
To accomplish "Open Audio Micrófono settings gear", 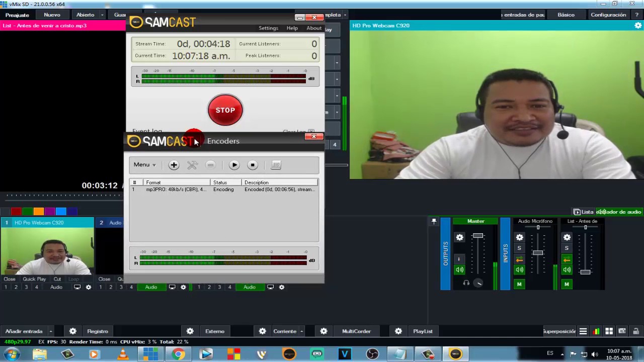I will tap(519, 237).
